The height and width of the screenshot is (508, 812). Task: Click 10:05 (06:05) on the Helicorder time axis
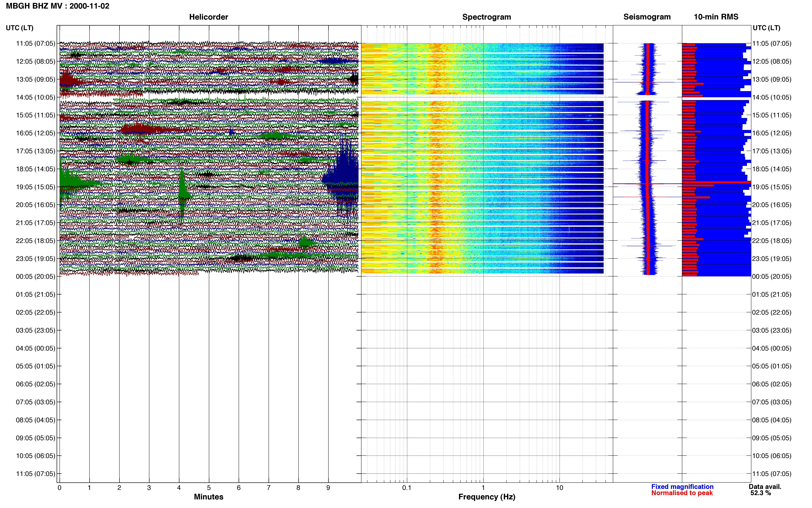pos(36,456)
